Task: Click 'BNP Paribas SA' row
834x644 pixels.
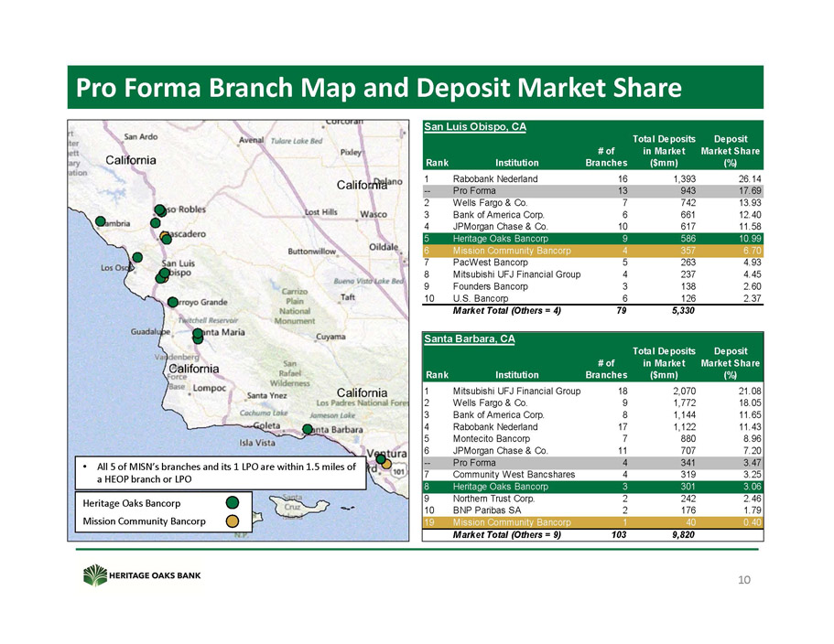Action: (x=592, y=510)
